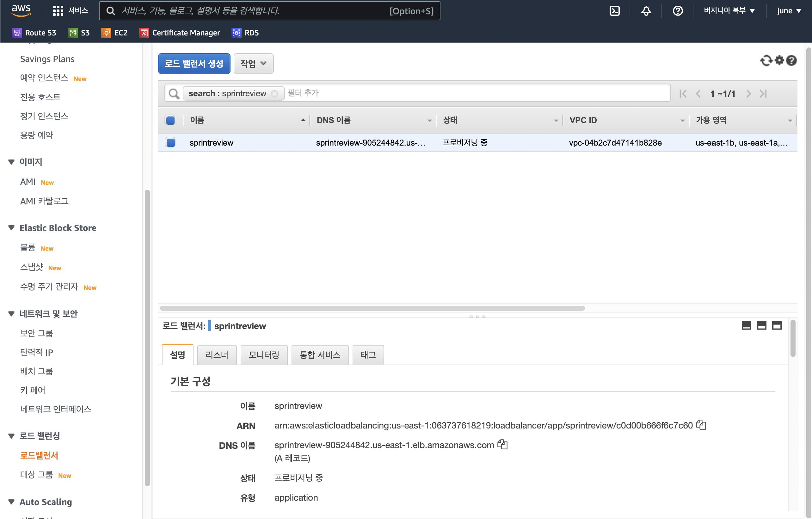Open 예약 인스턴스 in sidebar
The height and width of the screenshot is (519, 812).
point(44,78)
